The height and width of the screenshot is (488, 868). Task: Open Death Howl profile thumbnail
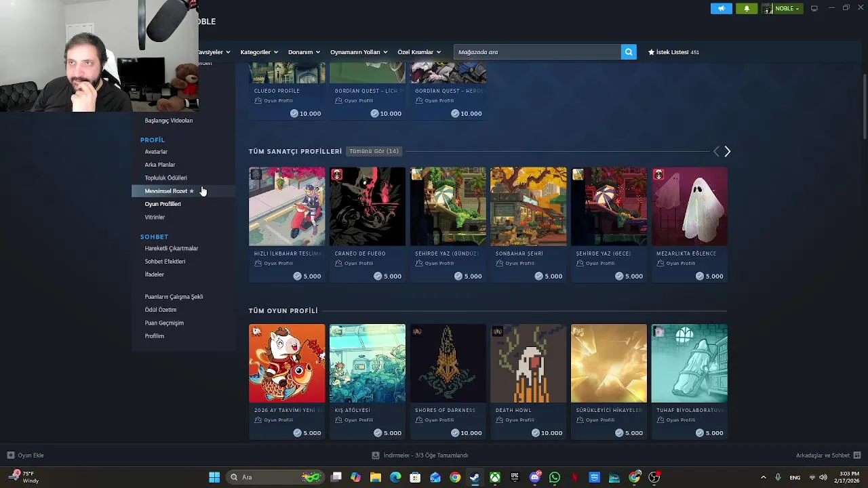528,363
